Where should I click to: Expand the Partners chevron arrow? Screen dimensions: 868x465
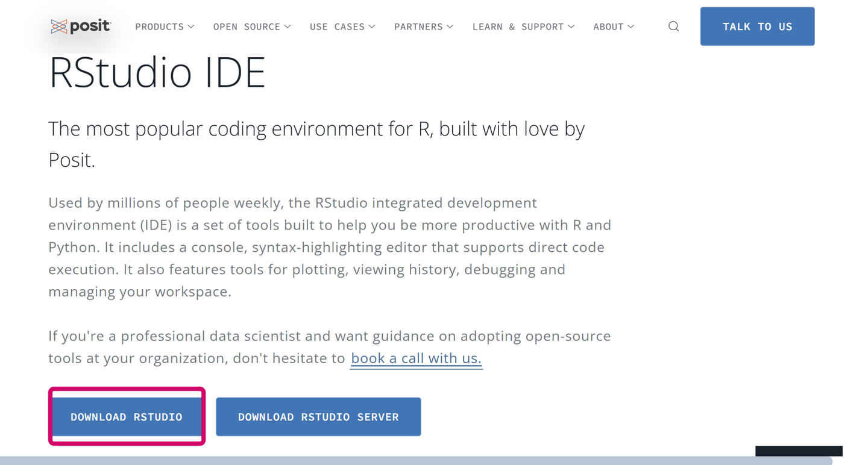[x=450, y=27]
